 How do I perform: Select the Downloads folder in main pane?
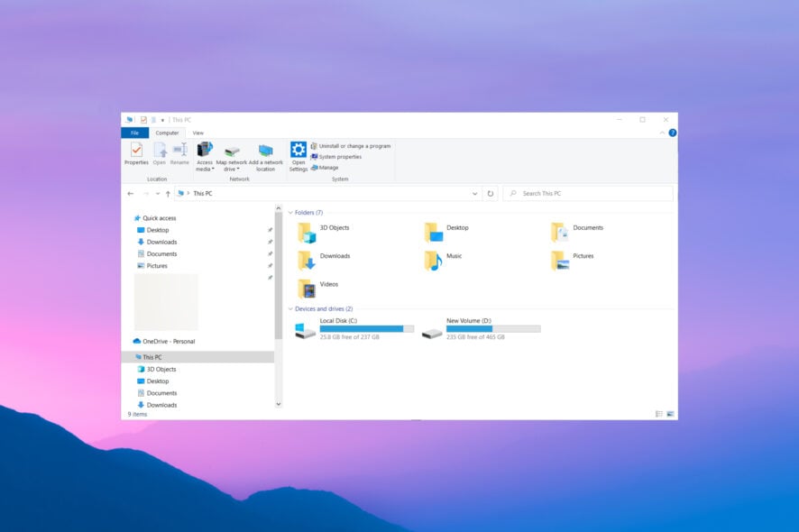[324, 261]
